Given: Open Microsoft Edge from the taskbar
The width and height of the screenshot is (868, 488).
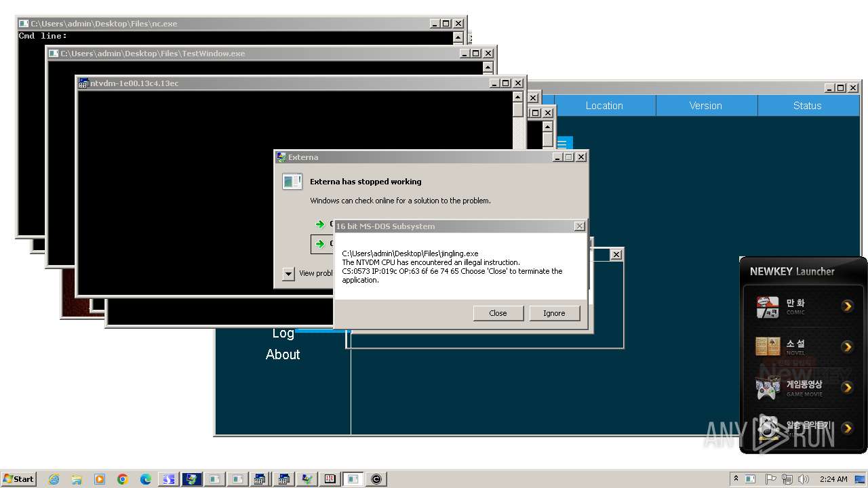Looking at the screenshot, I should tap(146, 479).
